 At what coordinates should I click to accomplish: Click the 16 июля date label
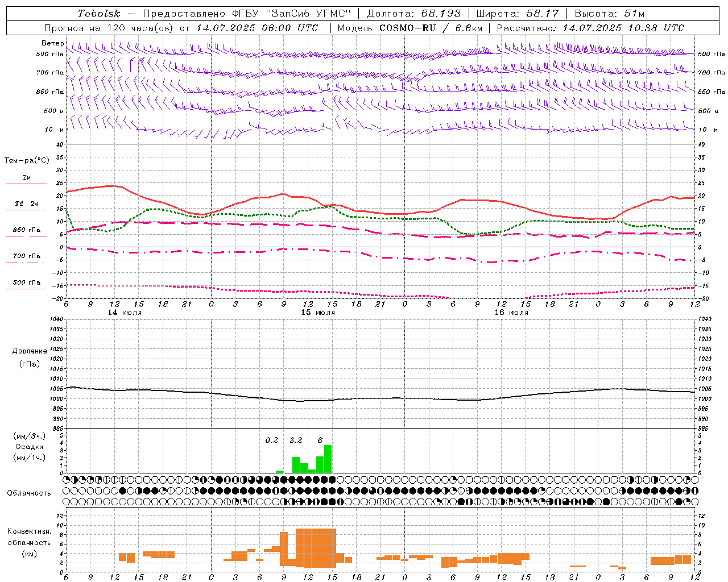tap(511, 313)
